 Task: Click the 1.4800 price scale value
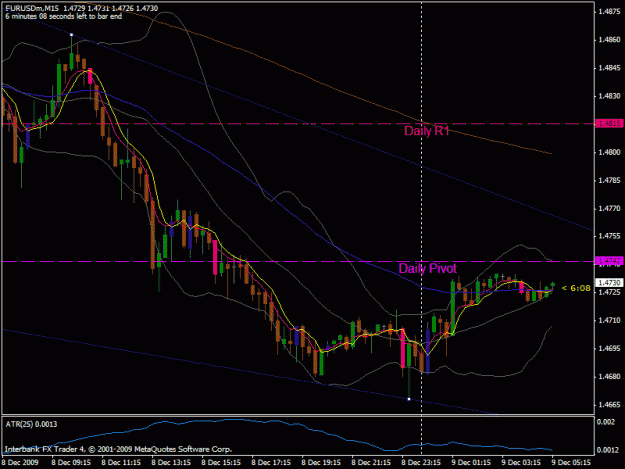(609, 152)
